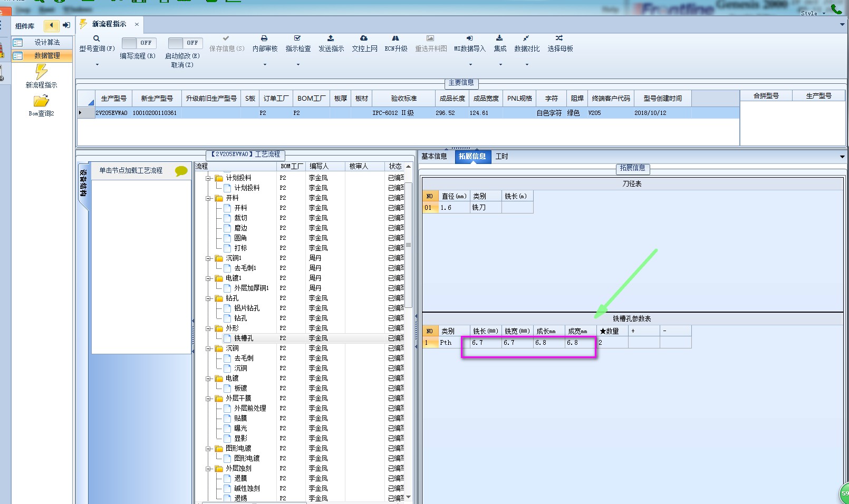
Task: Click the green phone icon
Action: pyautogui.click(x=836, y=8)
